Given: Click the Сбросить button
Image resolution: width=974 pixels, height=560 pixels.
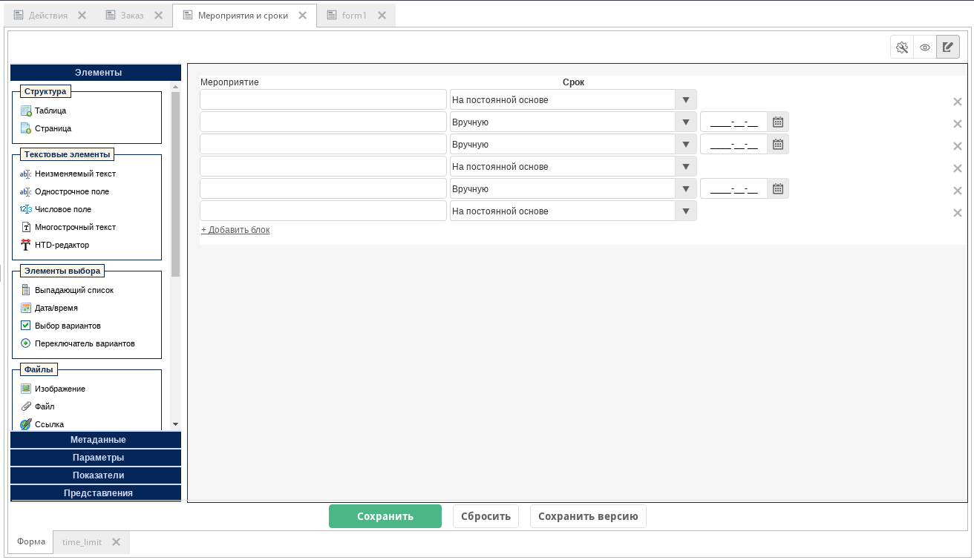Looking at the screenshot, I should coord(486,516).
